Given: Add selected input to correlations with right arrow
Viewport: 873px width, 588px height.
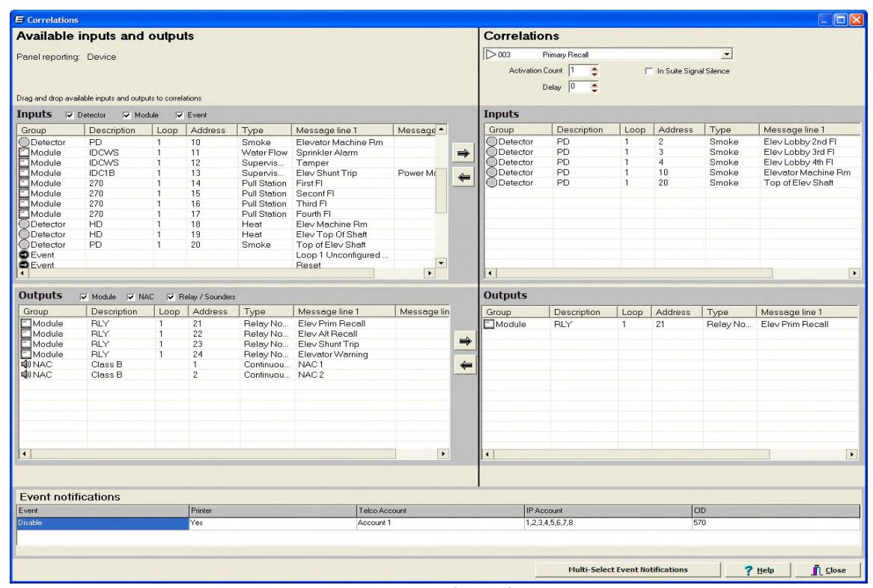Looking at the screenshot, I should 463,153.
